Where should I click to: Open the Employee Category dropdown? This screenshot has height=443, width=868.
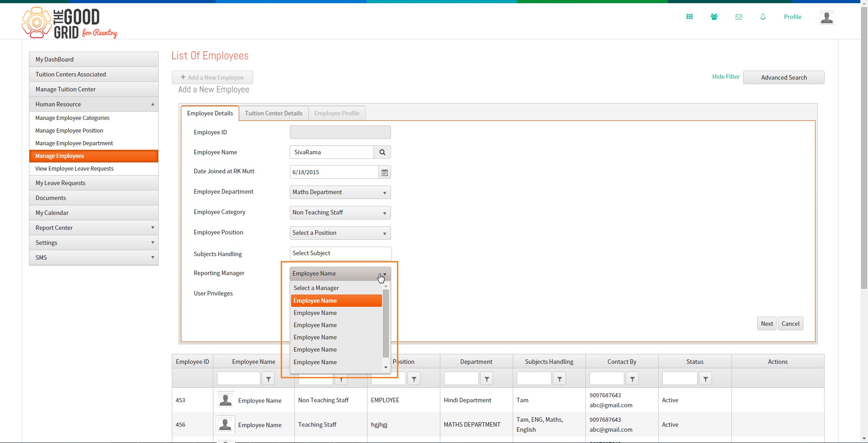pos(340,213)
